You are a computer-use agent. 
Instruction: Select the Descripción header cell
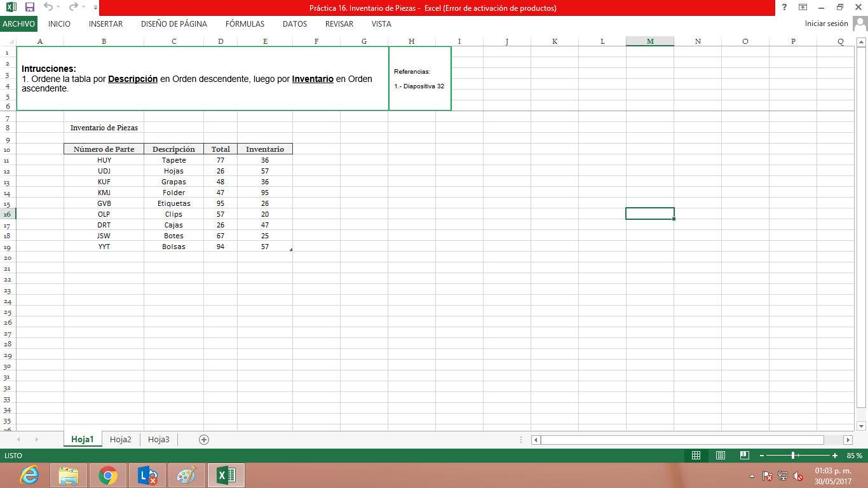(173, 149)
